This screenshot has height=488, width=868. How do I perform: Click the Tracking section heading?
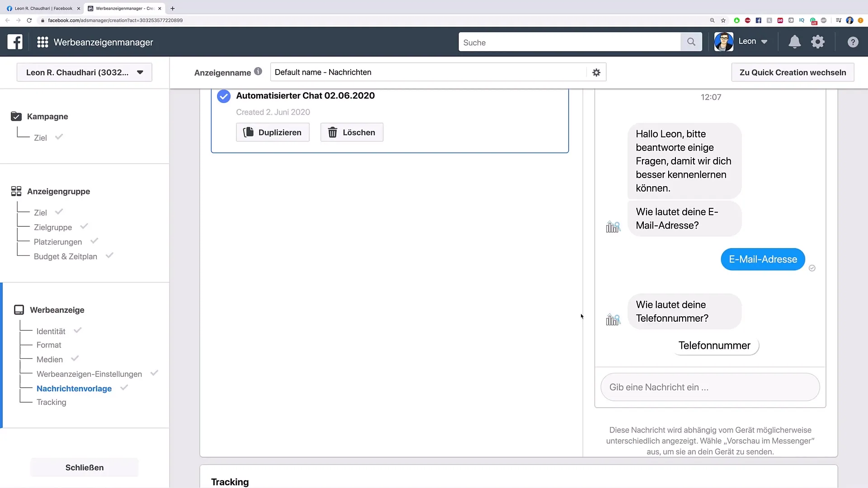click(x=230, y=482)
